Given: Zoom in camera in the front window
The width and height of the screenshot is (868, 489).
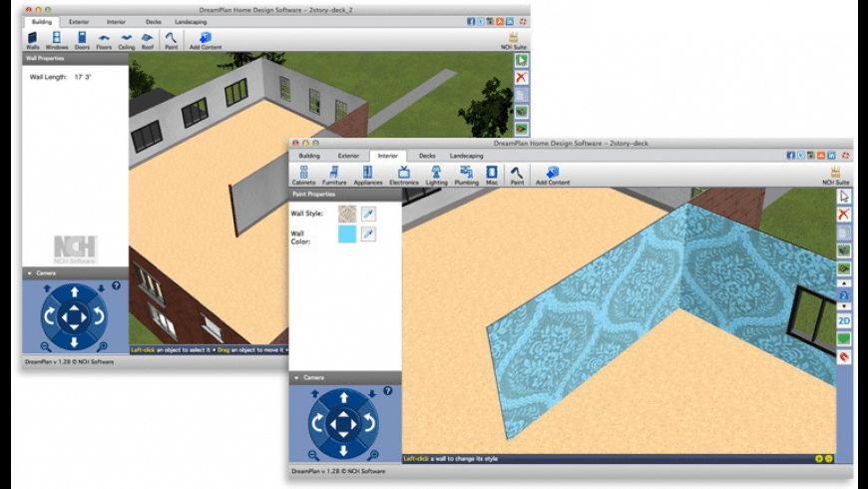Looking at the screenshot, I should pos(374,455).
